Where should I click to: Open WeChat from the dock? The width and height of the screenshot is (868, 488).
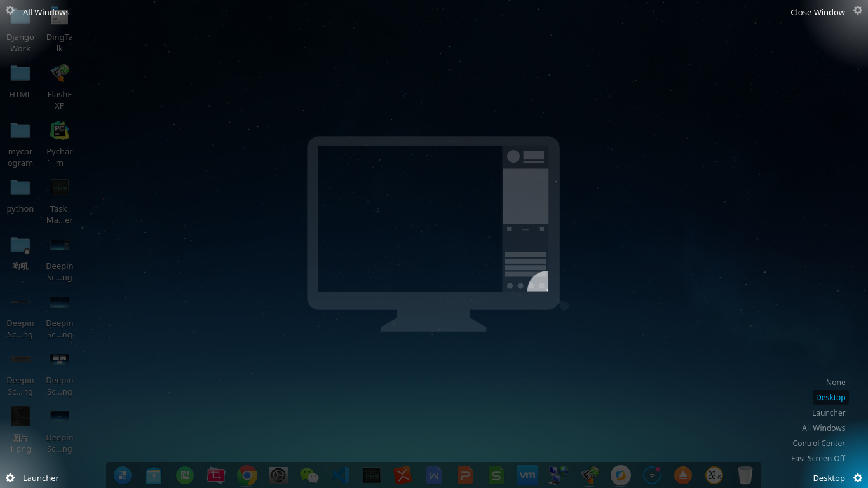[x=309, y=475]
